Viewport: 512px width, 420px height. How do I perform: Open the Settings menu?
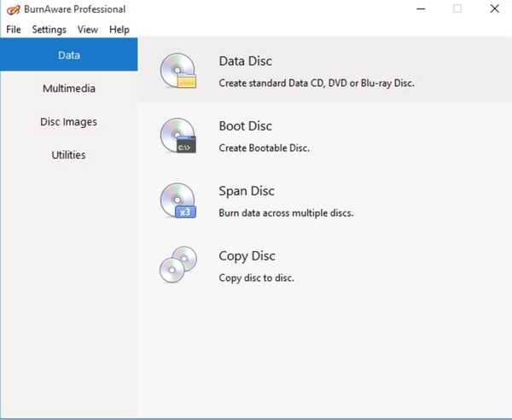49,29
